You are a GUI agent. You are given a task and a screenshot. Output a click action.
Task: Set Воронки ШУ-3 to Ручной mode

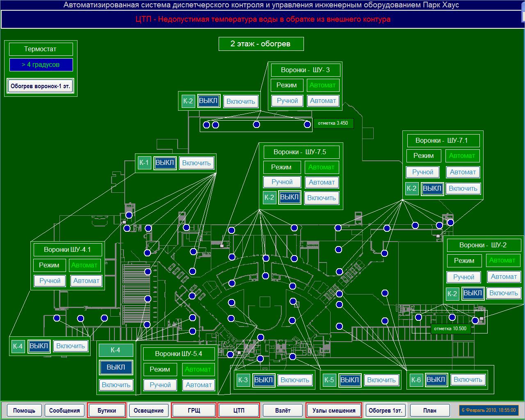287,101
